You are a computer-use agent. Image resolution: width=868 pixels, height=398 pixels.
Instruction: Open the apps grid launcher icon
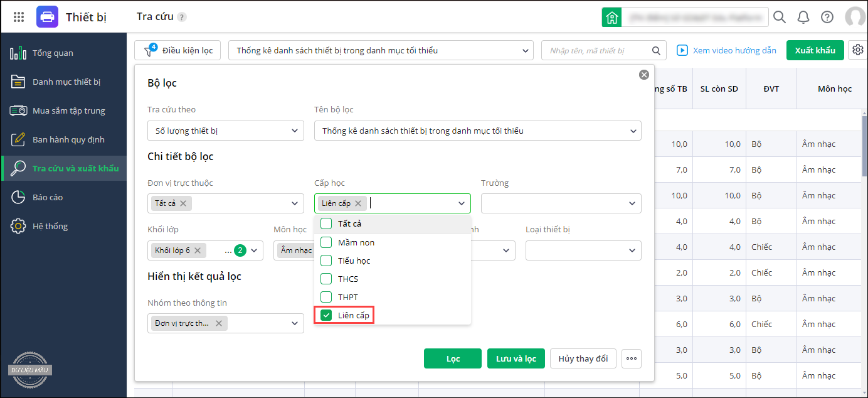pyautogui.click(x=19, y=17)
